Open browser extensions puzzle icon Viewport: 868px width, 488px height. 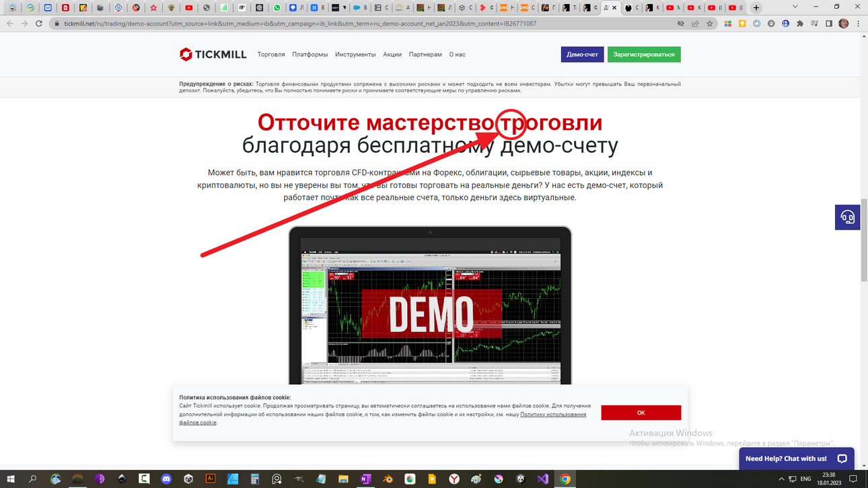tap(799, 24)
